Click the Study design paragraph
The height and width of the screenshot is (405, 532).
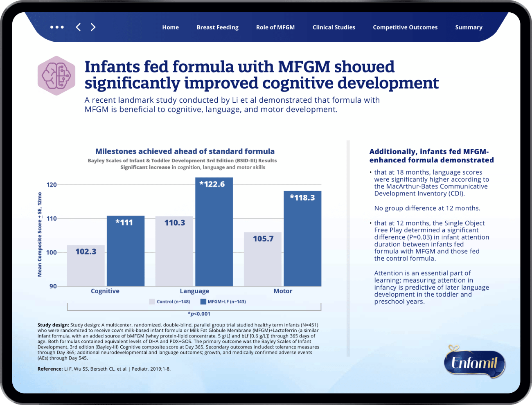(178, 342)
